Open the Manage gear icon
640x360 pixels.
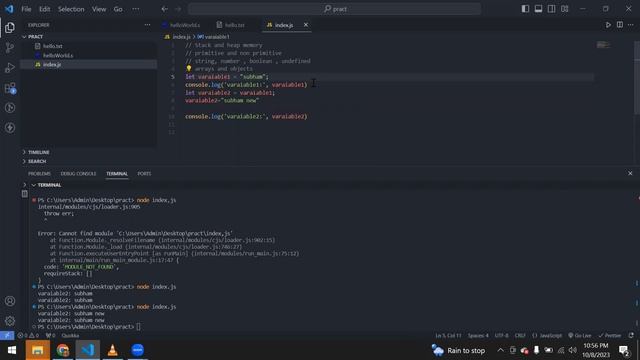pos(10,321)
